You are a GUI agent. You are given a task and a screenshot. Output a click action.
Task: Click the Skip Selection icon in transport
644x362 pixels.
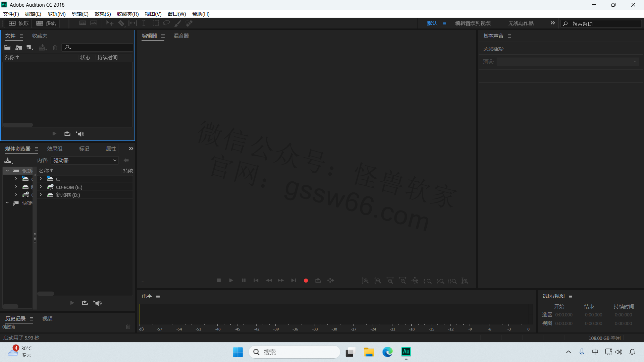click(331, 281)
